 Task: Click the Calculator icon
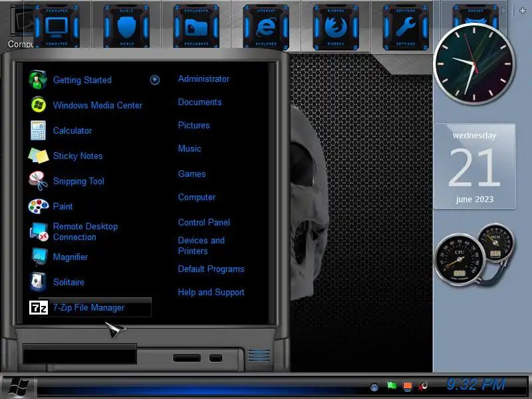click(x=38, y=130)
